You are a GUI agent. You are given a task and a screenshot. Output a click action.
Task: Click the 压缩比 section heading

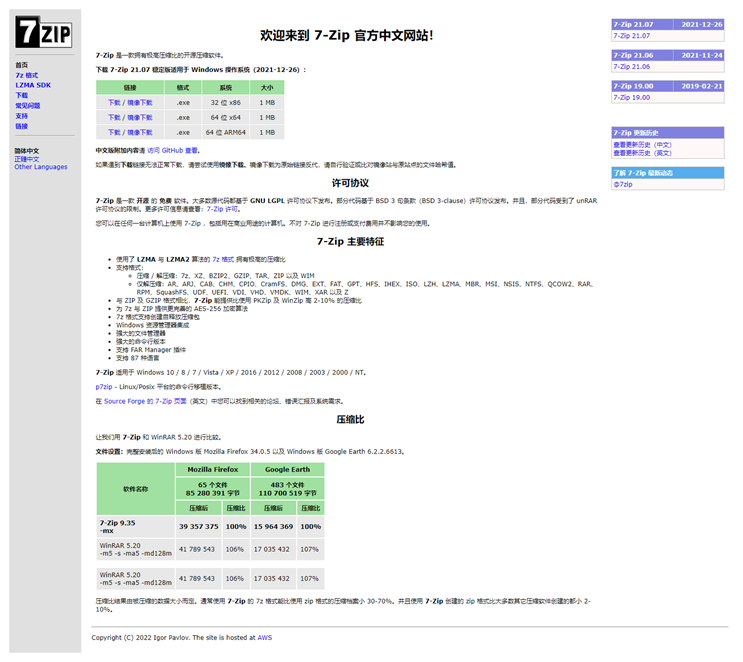pos(350,419)
